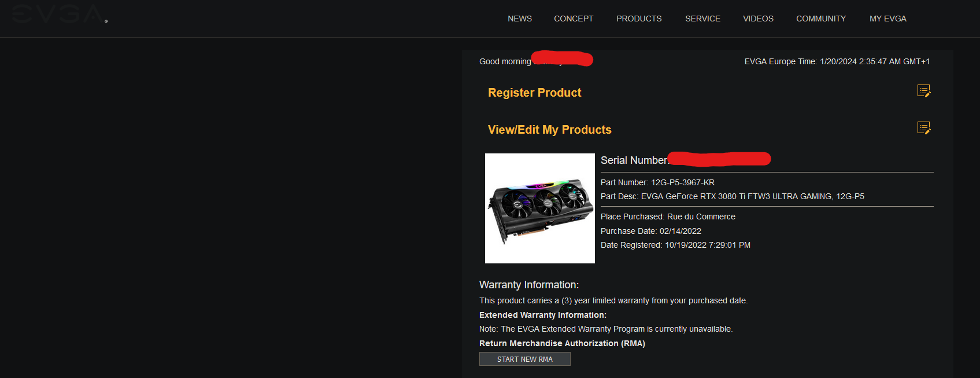Click the Part Desc product description line
The width and height of the screenshot is (980, 378).
pos(733,196)
